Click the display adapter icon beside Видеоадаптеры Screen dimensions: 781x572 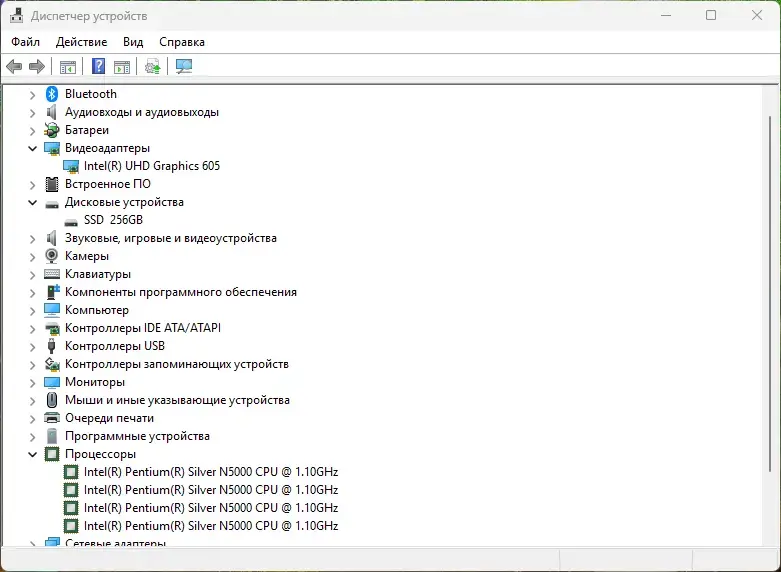52,148
